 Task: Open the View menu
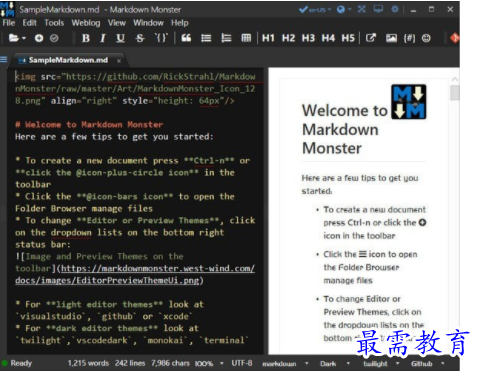coord(117,23)
